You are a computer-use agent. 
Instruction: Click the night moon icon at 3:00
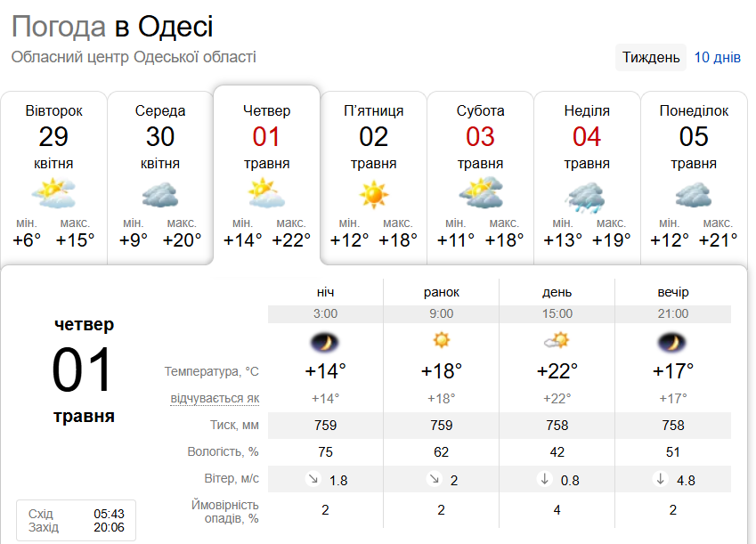[x=325, y=341]
